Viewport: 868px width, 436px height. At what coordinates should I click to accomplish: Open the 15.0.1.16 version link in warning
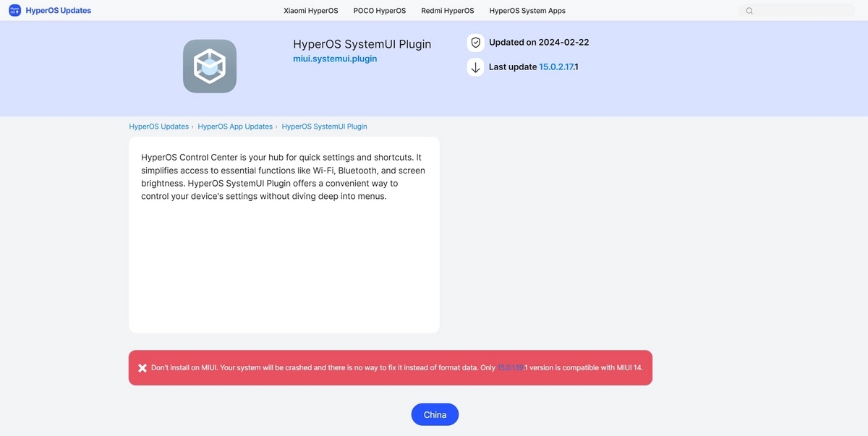[x=511, y=368]
